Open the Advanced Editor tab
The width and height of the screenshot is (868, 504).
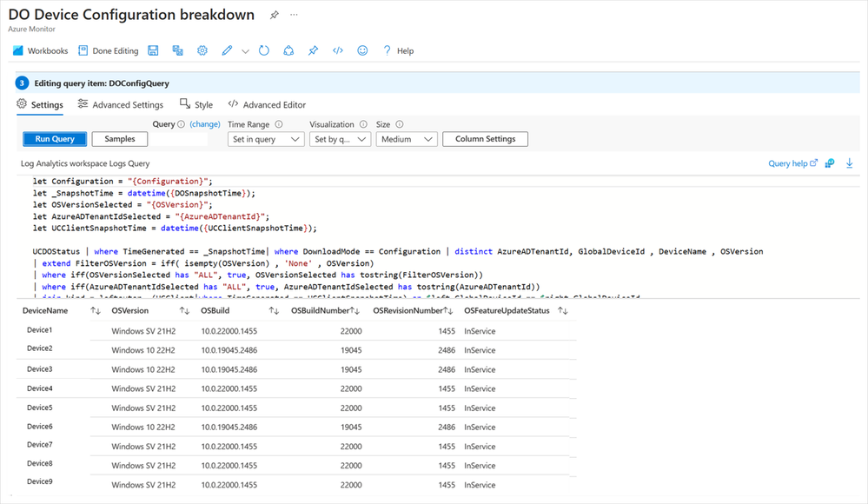[x=267, y=104]
